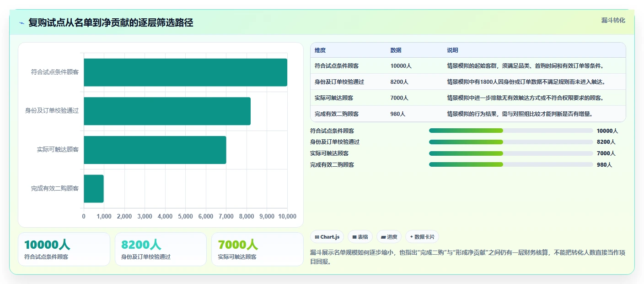Click 符合试点条件顾客 label in the progress list
Viewport: 644px width, 284px height.
[x=332, y=131]
